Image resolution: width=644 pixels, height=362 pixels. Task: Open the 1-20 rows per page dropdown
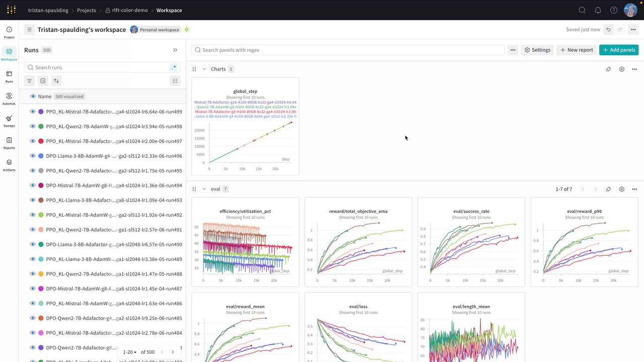coord(130,352)
